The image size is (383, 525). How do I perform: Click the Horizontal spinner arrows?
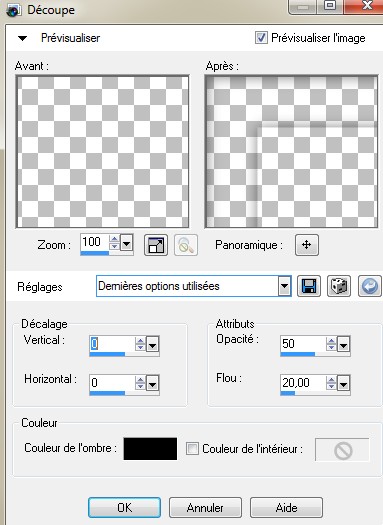140,383
